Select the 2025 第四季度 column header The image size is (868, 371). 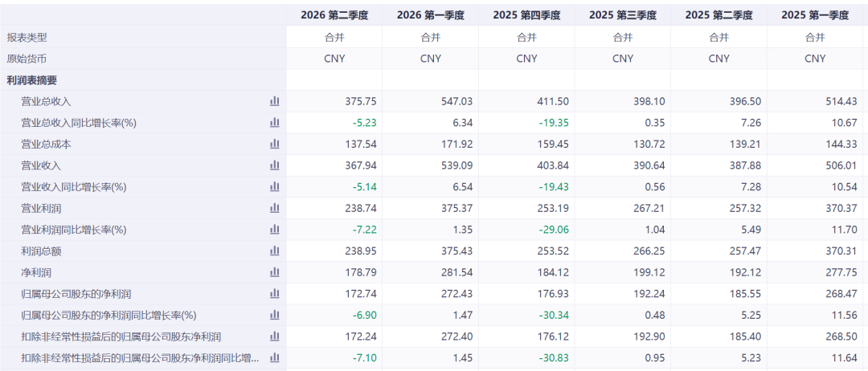526,15
